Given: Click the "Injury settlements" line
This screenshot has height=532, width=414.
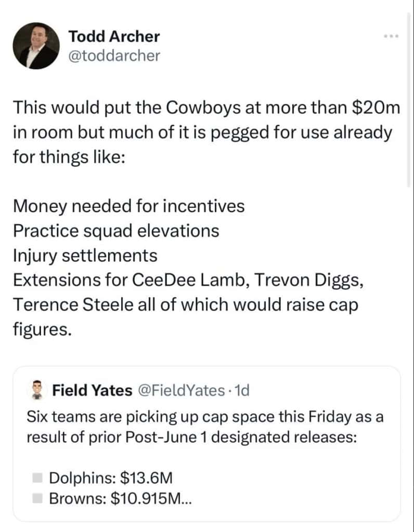Looking at the screenshot, I should 85,256.
